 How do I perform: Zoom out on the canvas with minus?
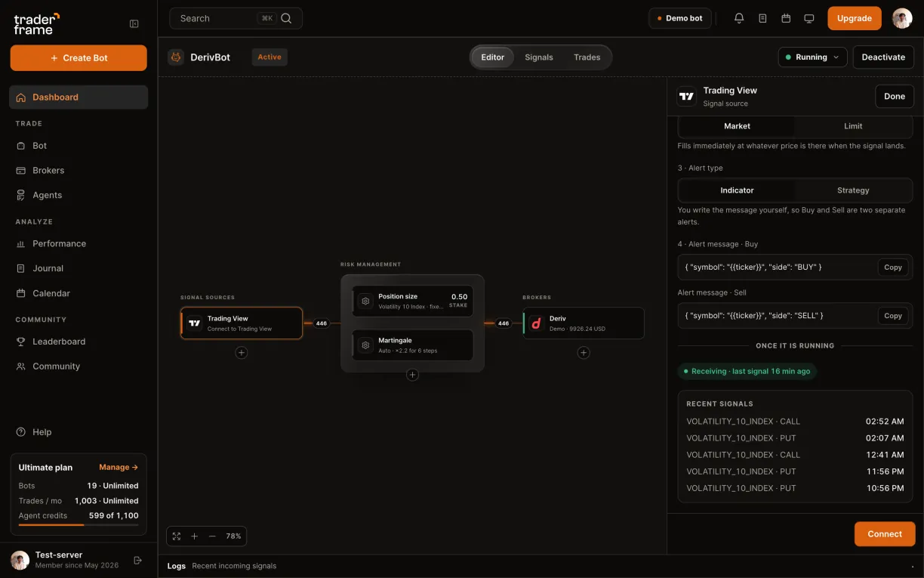coord(212,536)
